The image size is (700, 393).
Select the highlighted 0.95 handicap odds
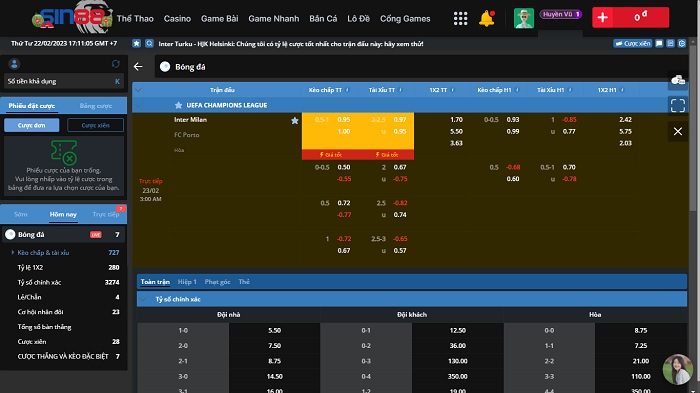click(344, 120)
